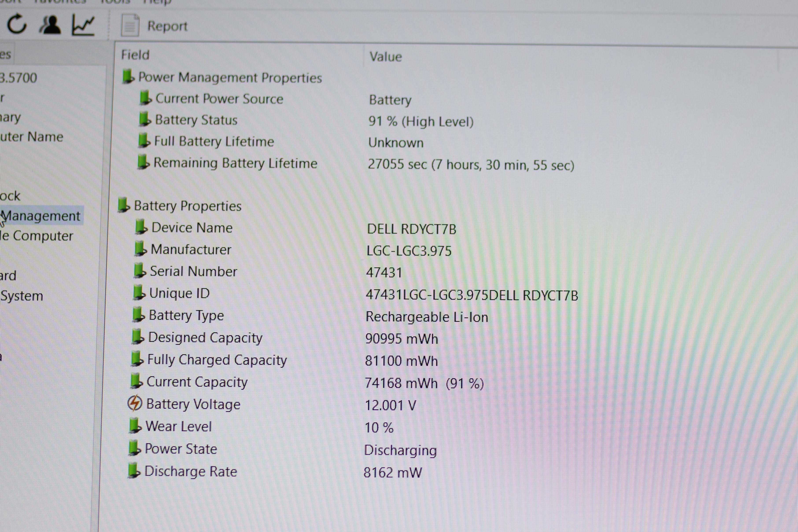Click the Report document icon
This screenshot has height=532, width=798.
click(130, 26)
